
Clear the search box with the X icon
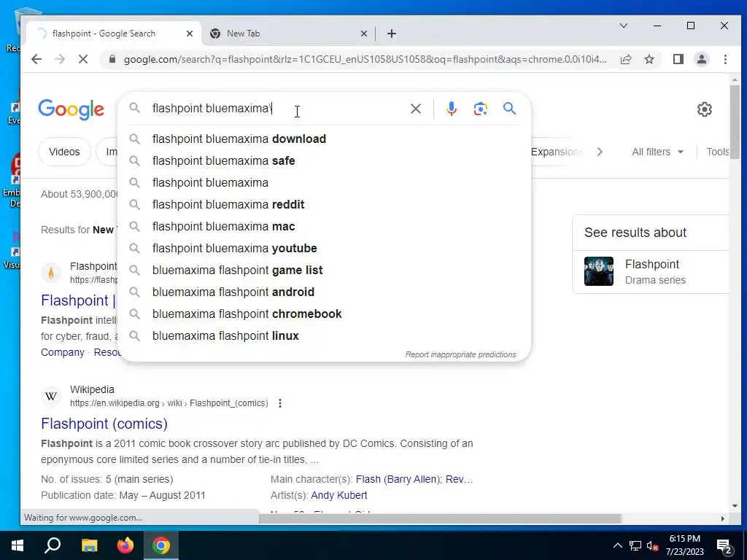[x=415, y=109]
